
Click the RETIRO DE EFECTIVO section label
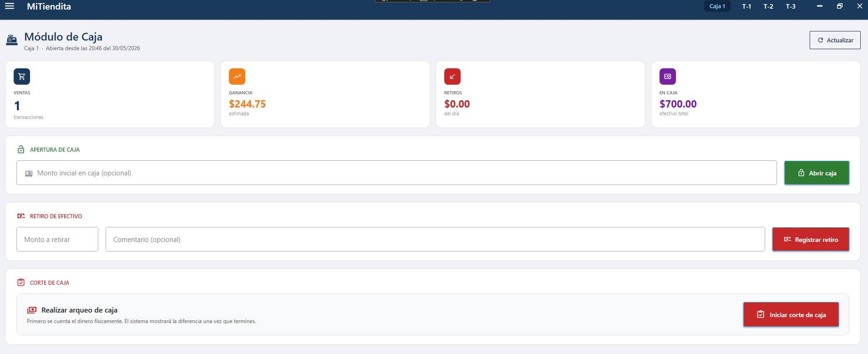[56, 216]
